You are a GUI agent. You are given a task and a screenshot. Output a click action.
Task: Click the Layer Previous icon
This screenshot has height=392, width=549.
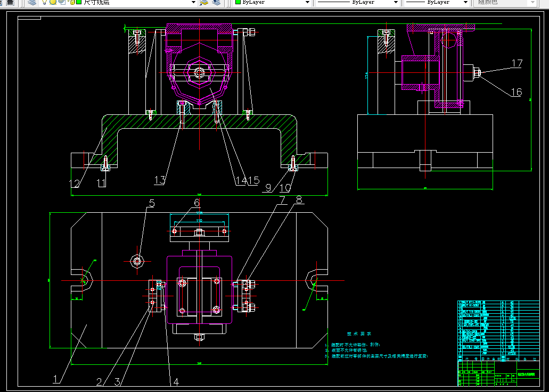pos(216,2)
